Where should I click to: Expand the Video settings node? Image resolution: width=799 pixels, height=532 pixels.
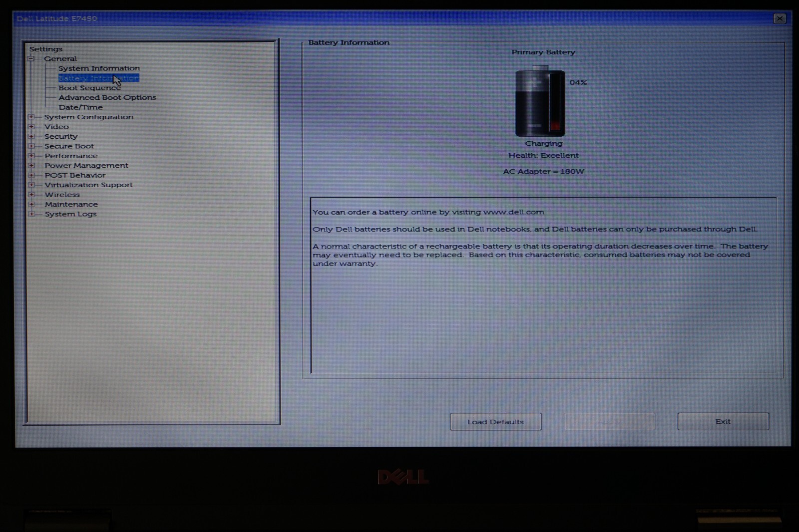point(31,127)
